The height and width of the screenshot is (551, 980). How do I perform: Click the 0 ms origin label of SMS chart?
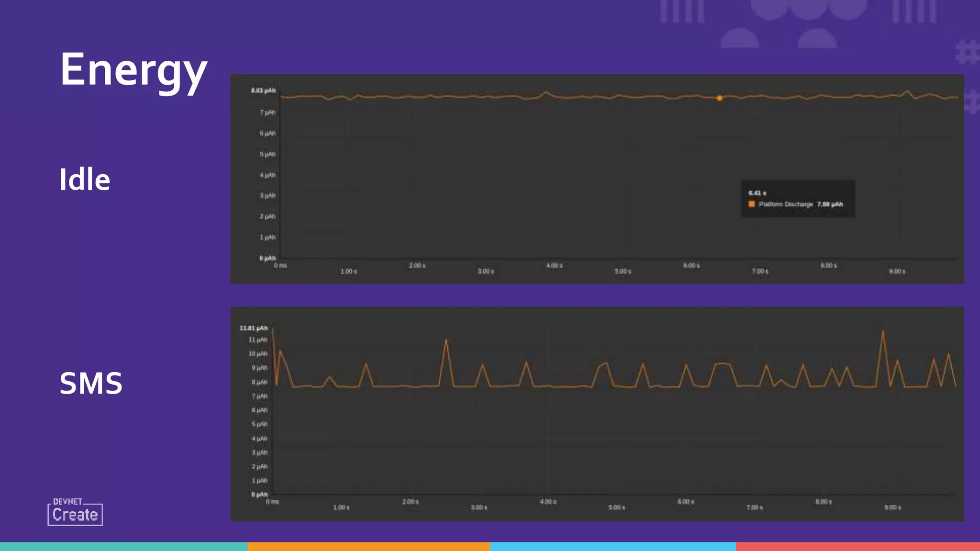coord(272,502)
